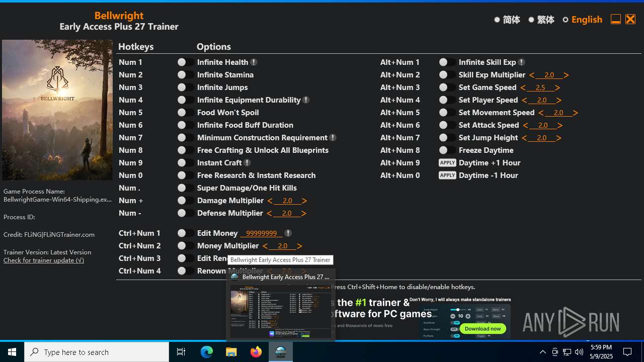Image resolution: width=644 pixels, height=362 pixels.
Task: Launch Firefox from the taskbar
Action: coord(256,352)
